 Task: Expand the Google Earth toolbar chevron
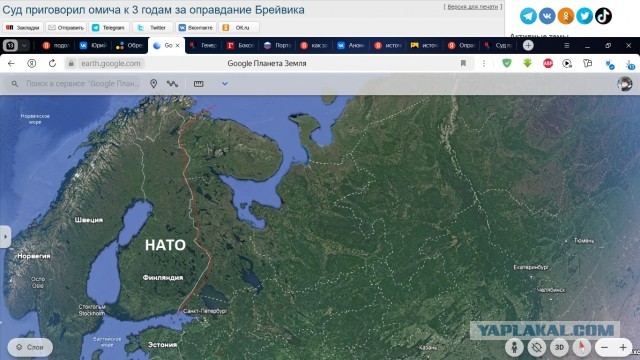[224, 84]
